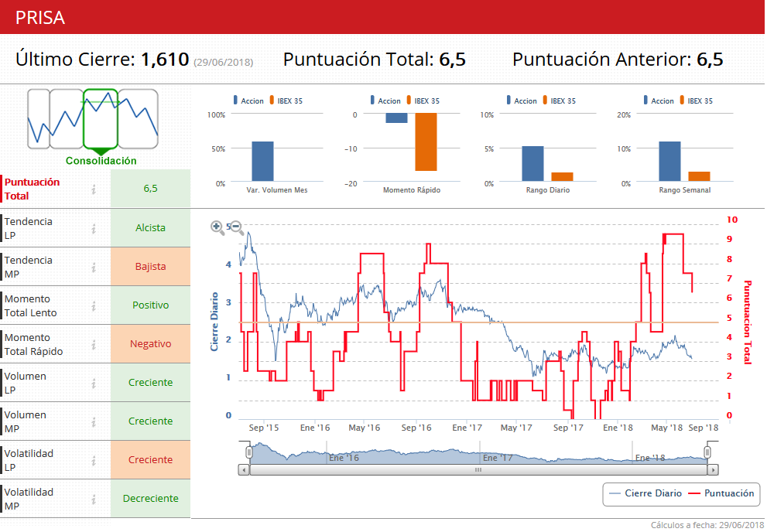Click the Cálculos a fecha footer text
The height and width of the screenshot is (532, 767).
[x=707, y=525]
